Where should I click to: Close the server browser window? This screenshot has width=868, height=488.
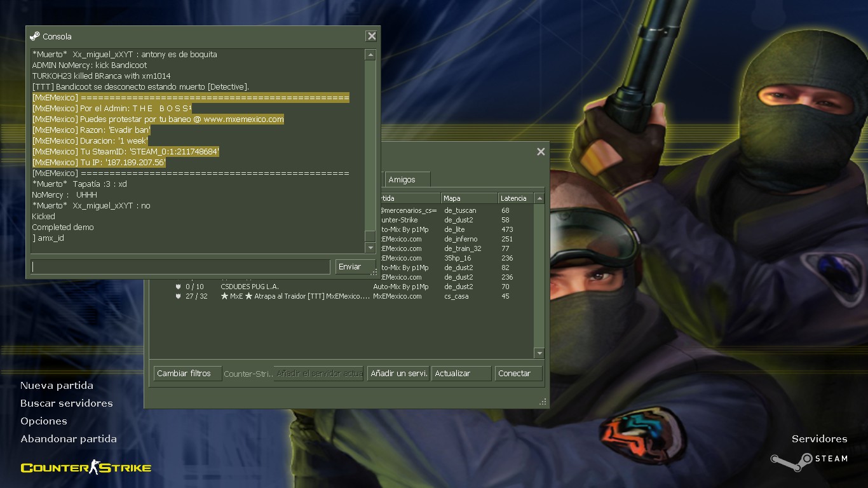pyautogui.click(x=541, y=151)
